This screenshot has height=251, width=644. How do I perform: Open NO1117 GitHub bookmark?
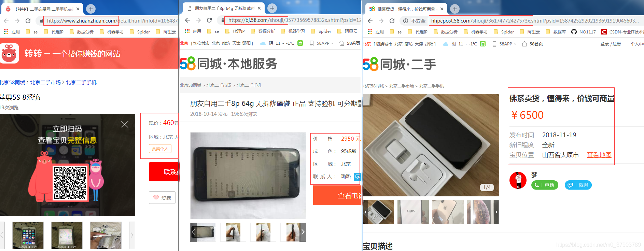point(584,32)
